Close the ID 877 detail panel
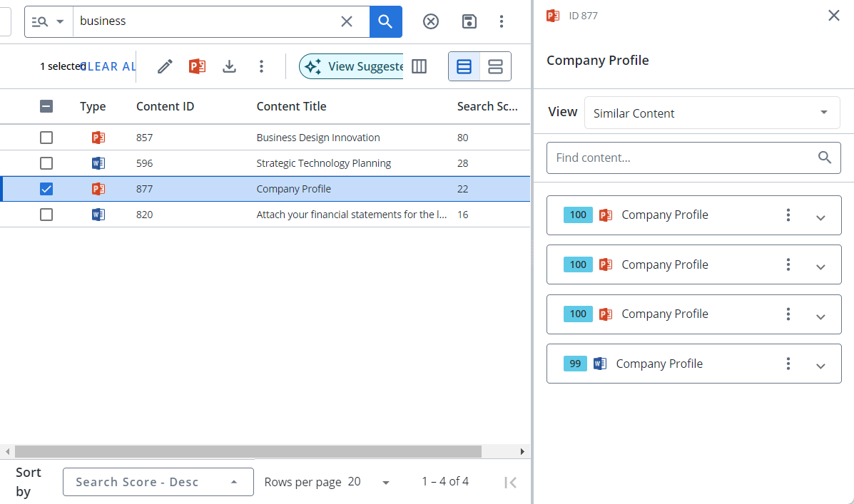This screenshot has width=854, height=504. coord(834,15)
